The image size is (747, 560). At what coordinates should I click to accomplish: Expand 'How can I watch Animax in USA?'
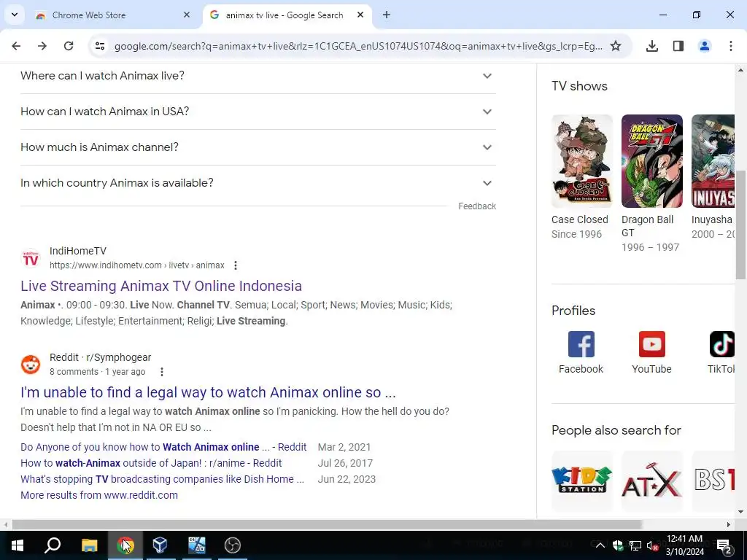(258, 112)
